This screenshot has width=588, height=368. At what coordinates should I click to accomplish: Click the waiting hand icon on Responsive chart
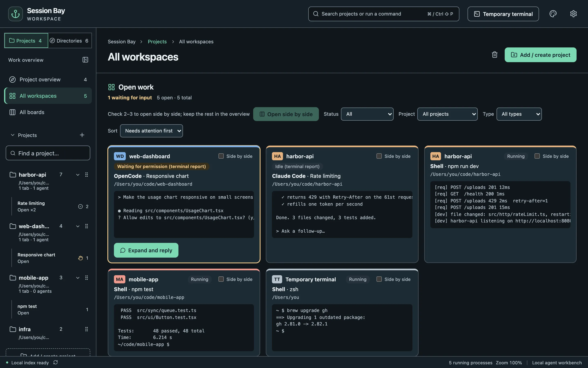click(x=80, y=258)
